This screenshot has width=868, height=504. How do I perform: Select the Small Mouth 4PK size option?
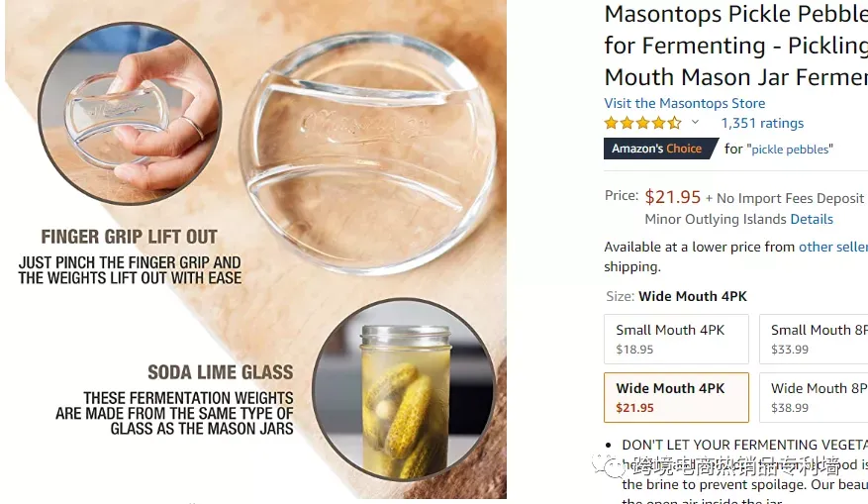676,339
